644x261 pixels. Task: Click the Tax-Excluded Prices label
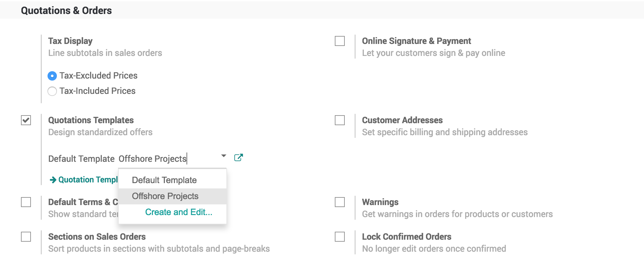[x=98, y=76]
